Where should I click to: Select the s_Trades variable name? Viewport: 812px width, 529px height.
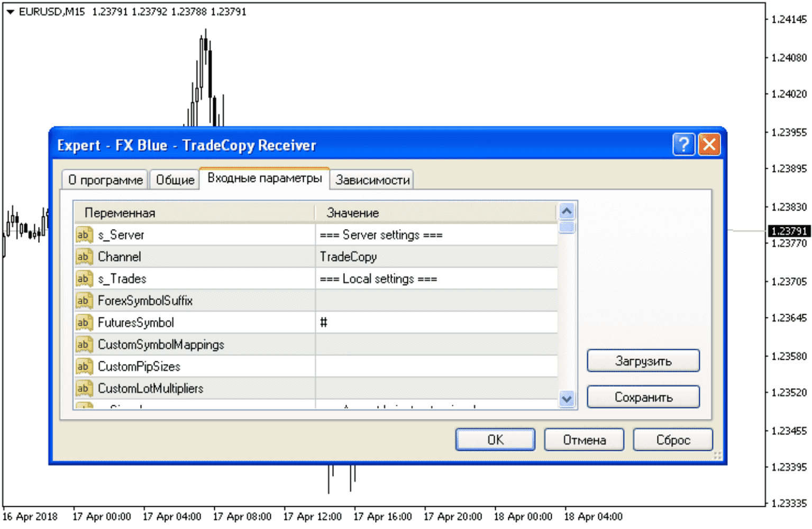pyautogui.click(x=122, y=279)
